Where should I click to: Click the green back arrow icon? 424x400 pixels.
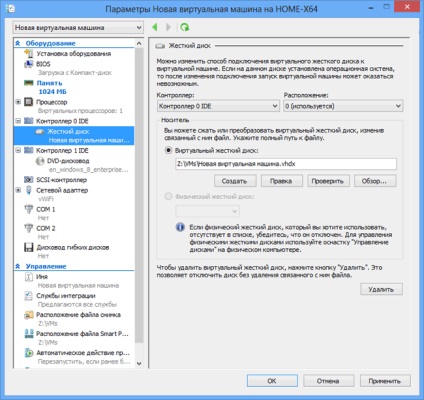click(x=154, y=27)
